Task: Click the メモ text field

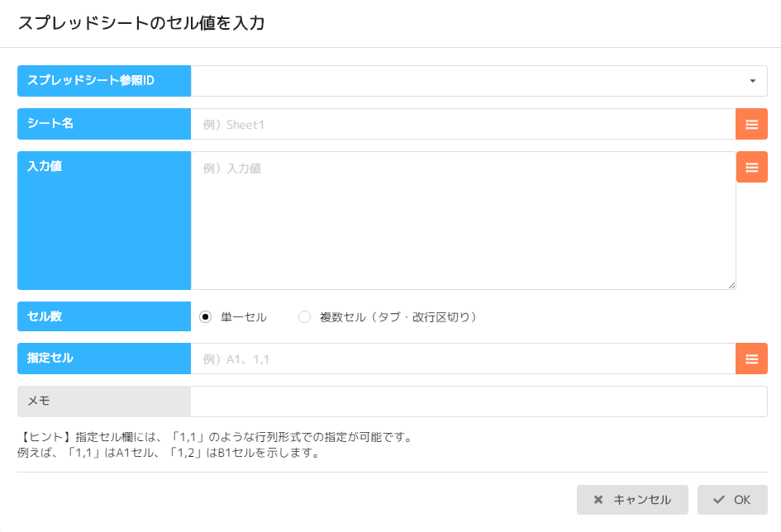Action: pos(479,401)
